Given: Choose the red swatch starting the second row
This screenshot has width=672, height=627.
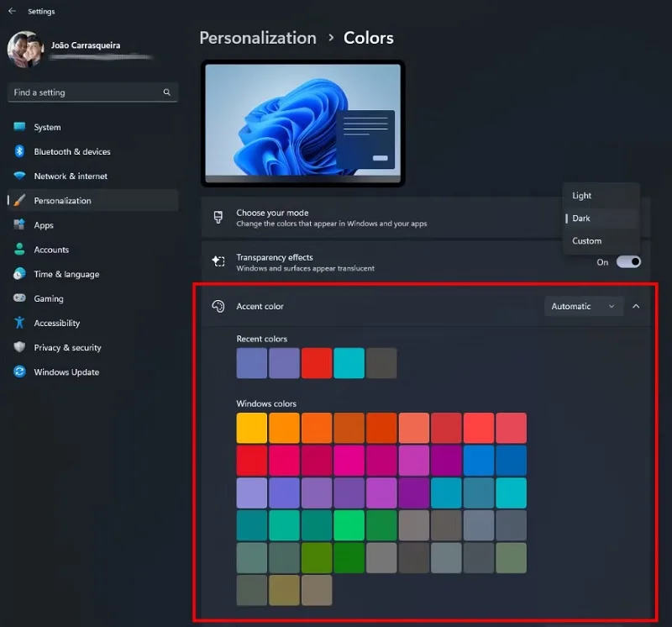Looking at the screenshot, I should [x=251, y=461].
